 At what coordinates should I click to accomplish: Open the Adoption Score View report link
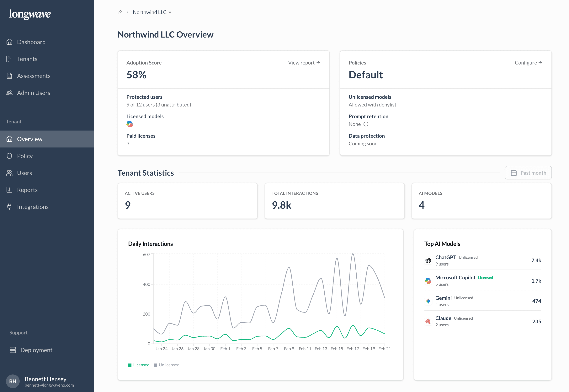tap(304, 63)
